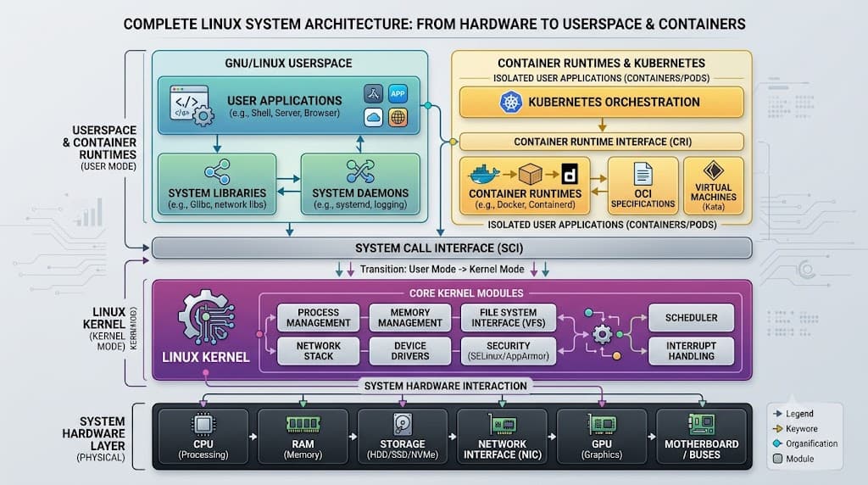Click the 'NETWORK INTERFACE (NIC)' label

502,449
